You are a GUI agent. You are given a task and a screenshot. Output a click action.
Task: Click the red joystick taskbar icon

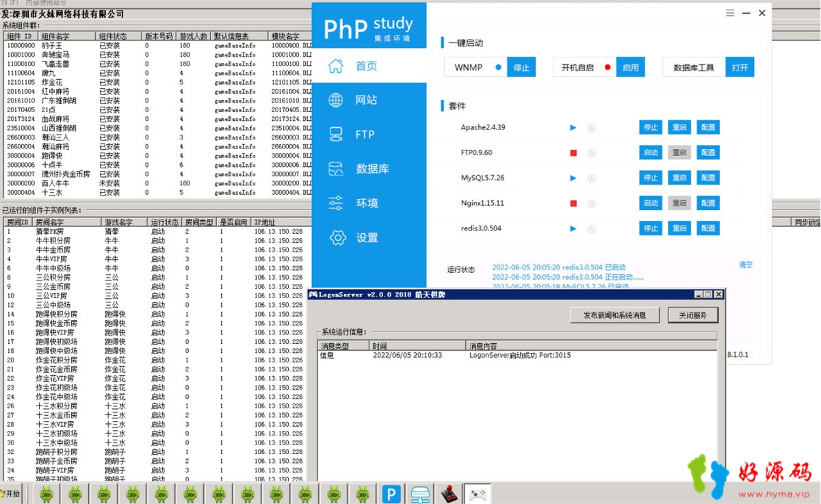point(449,494)
